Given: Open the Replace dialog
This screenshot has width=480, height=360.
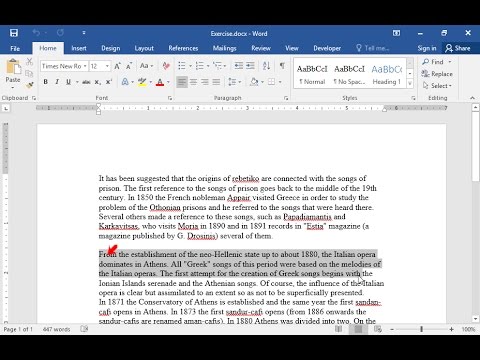Looking at the screenshot, I should (437, 74).
